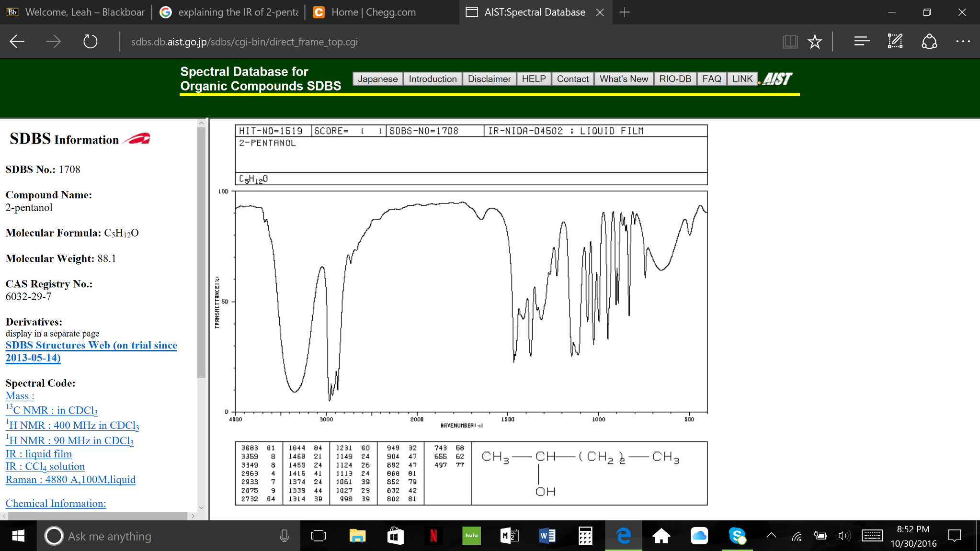
Task: Open the More actions menu in Edge
Action: [962, 42]
